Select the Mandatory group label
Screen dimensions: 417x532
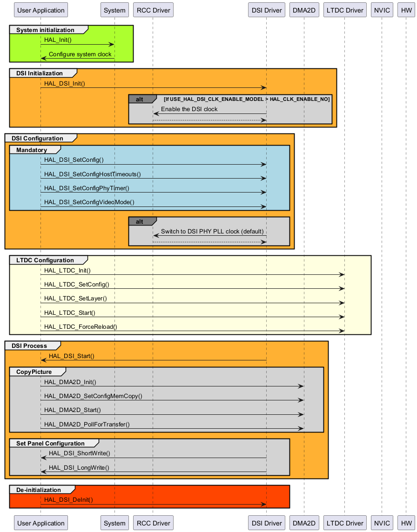(32, 150)
